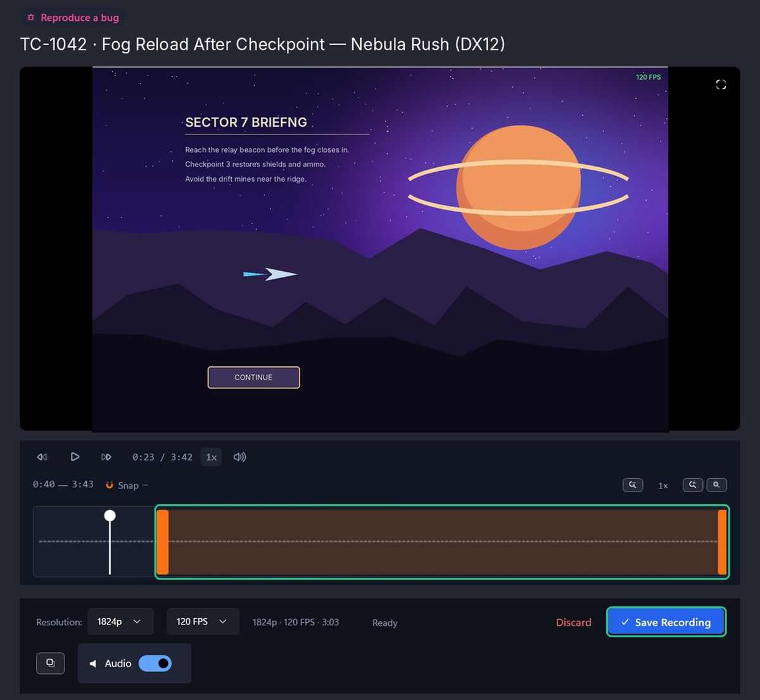Viewport: 760px width, 700px height.
Task: Click the Resolution: label
Action: (x=59, y=622)
